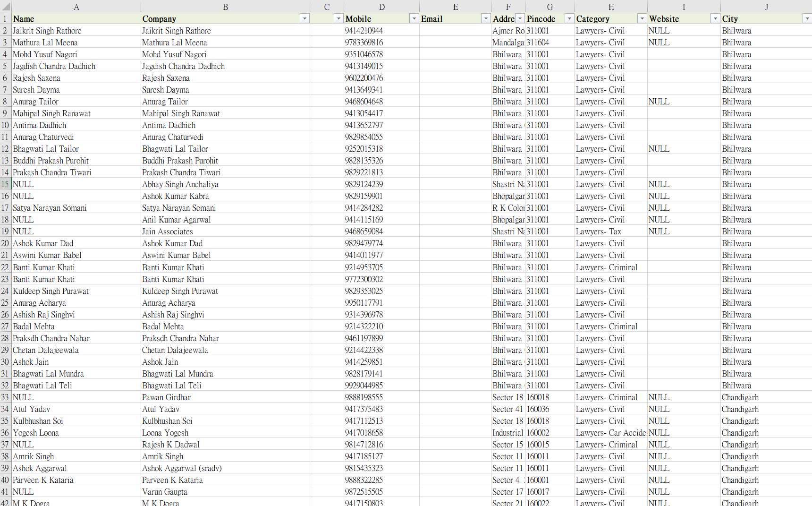Click the Pincode header cell text
The width and height of the screenshot is (812, 506).
pyautogui.click(x=541, y=19)
